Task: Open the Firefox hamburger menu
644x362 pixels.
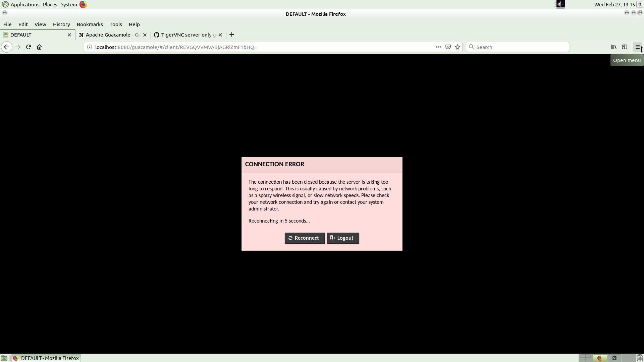Action: click(x=638, y=47)
